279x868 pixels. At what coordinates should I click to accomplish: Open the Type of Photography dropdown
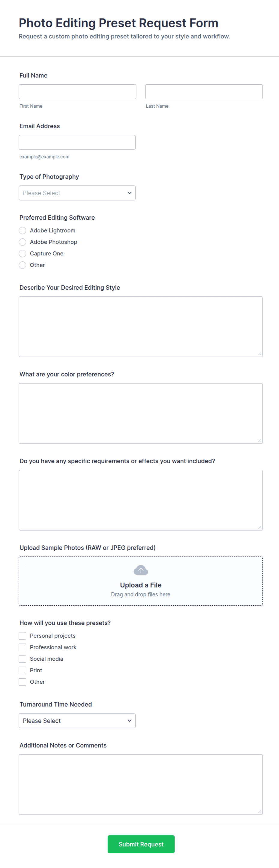[x=77, y=193]
